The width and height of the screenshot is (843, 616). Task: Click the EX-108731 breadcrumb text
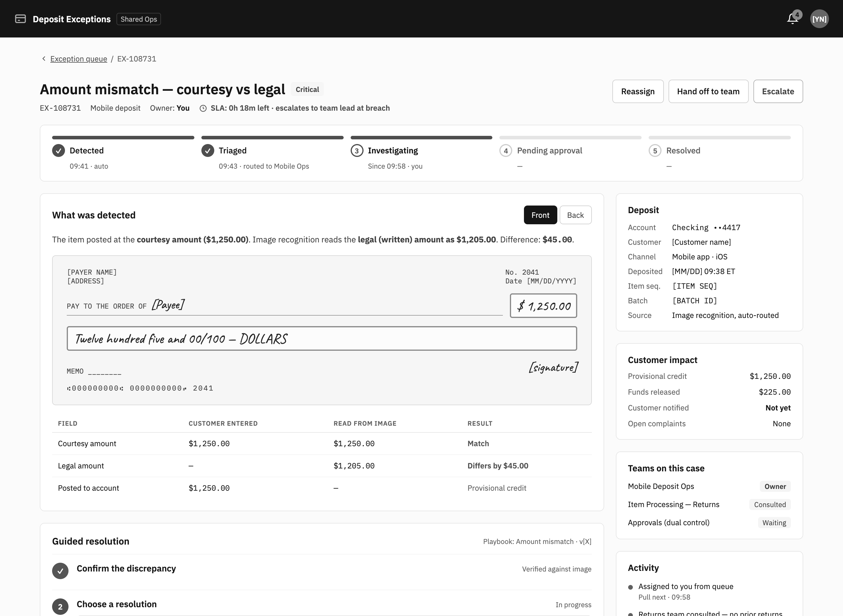point(136,59)
